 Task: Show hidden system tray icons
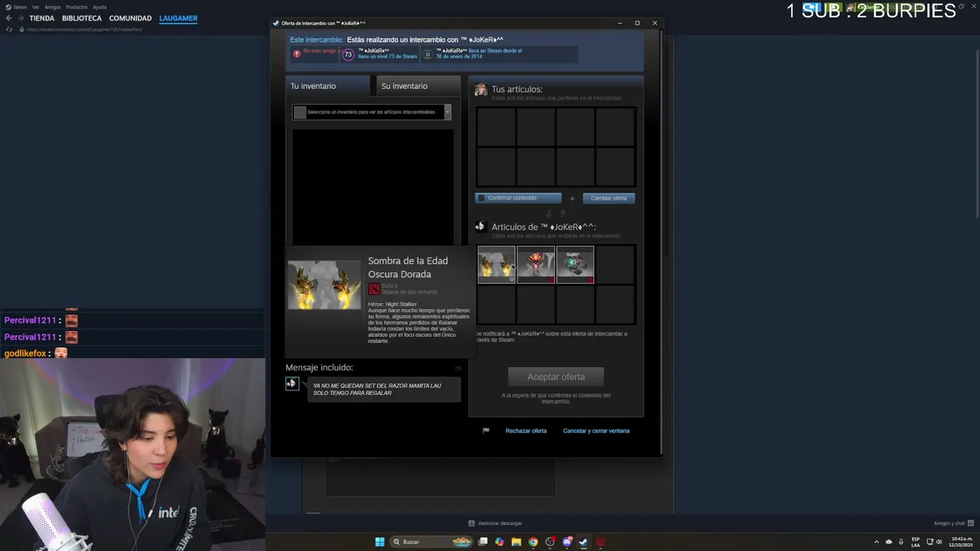[877, 542]
